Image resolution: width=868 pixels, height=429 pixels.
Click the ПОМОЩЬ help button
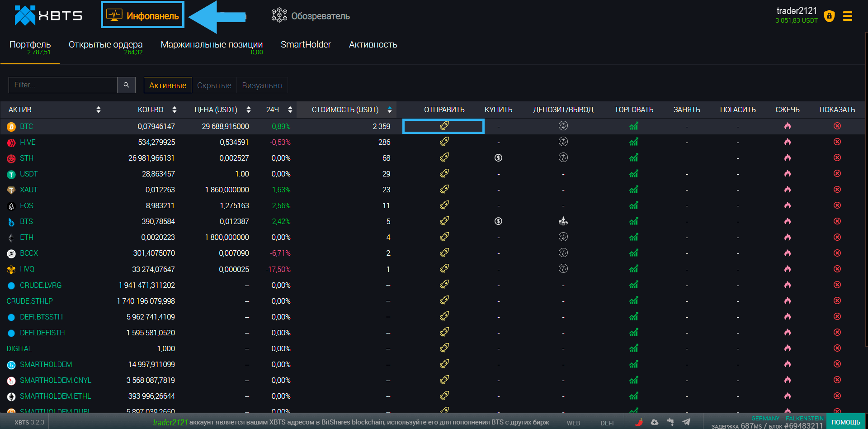coord(845,422)
